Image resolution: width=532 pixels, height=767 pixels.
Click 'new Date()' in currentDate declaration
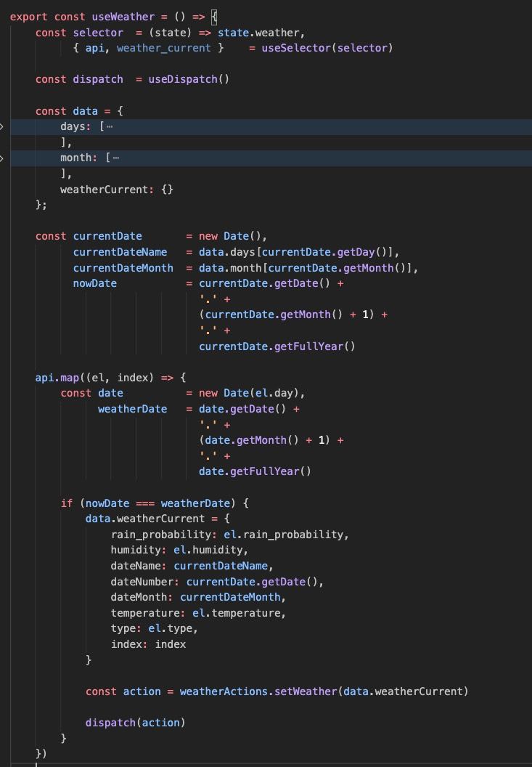tap(230, 236)
